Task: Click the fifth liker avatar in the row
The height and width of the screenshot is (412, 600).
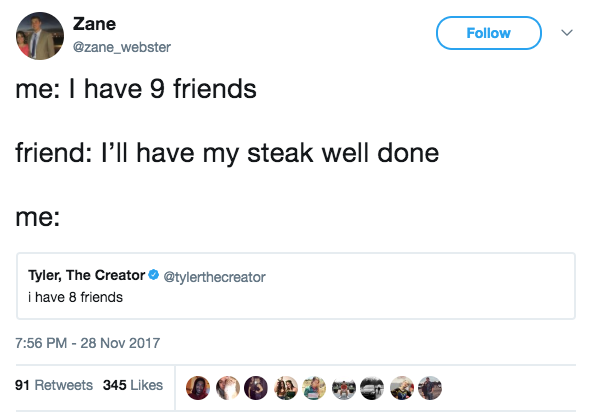Action: point(314,386)
